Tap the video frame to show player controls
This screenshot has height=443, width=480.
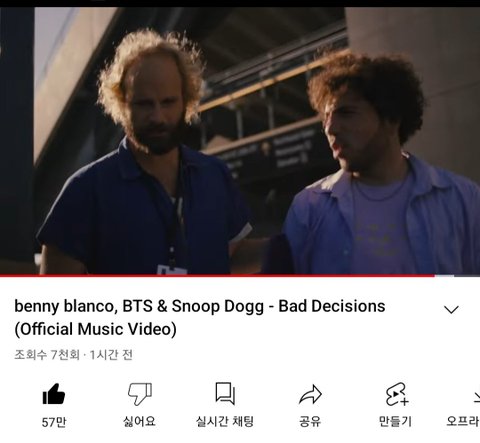click(240, 141)
